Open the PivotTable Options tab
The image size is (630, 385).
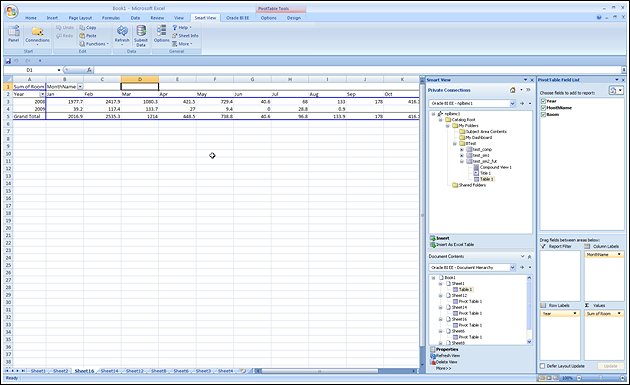(x=268, y=18)
